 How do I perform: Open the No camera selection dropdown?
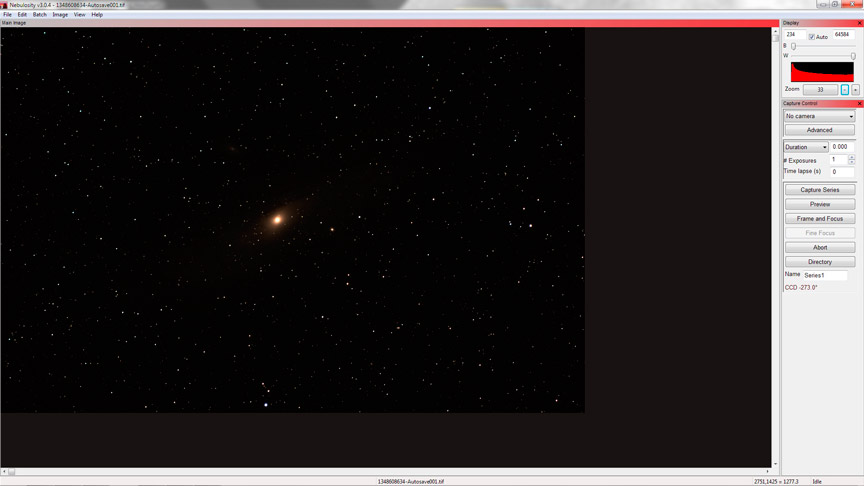pyautogui.click(x=819, y=116)
